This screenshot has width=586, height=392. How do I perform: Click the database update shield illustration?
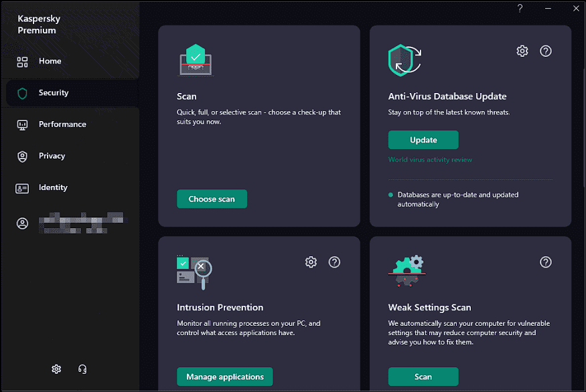[x=405, y=60]
